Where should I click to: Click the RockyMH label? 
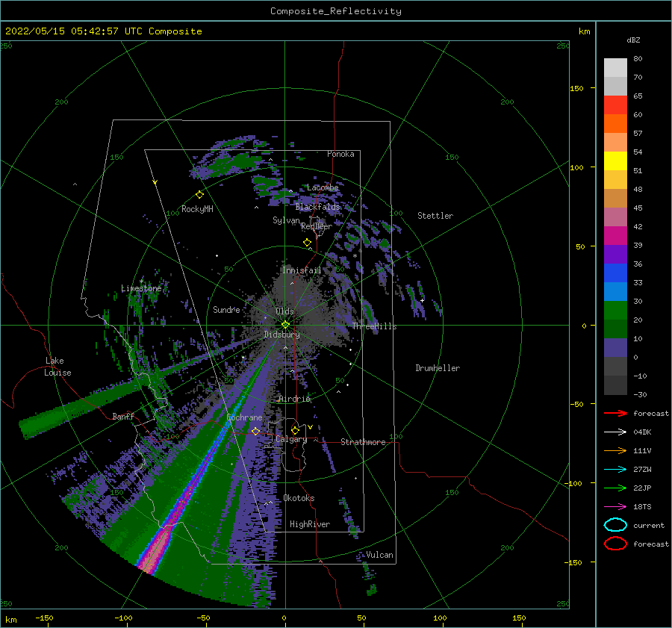197,209
